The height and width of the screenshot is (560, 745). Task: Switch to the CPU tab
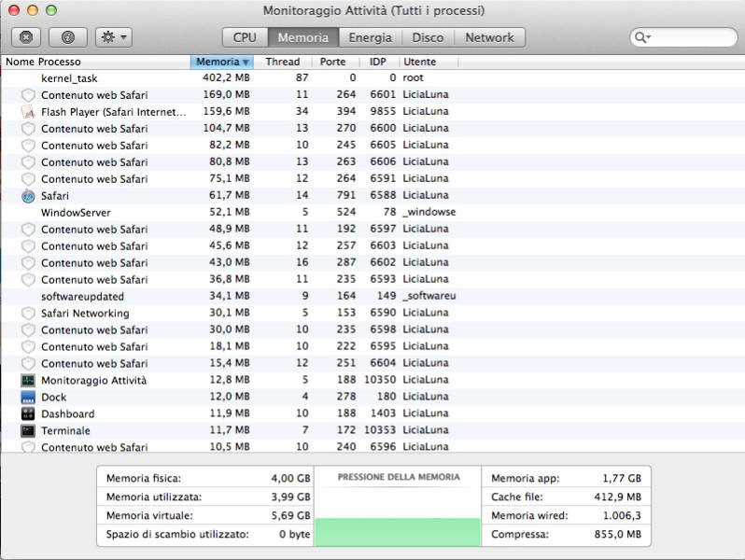pyautogui.click(x=245, y=37)
